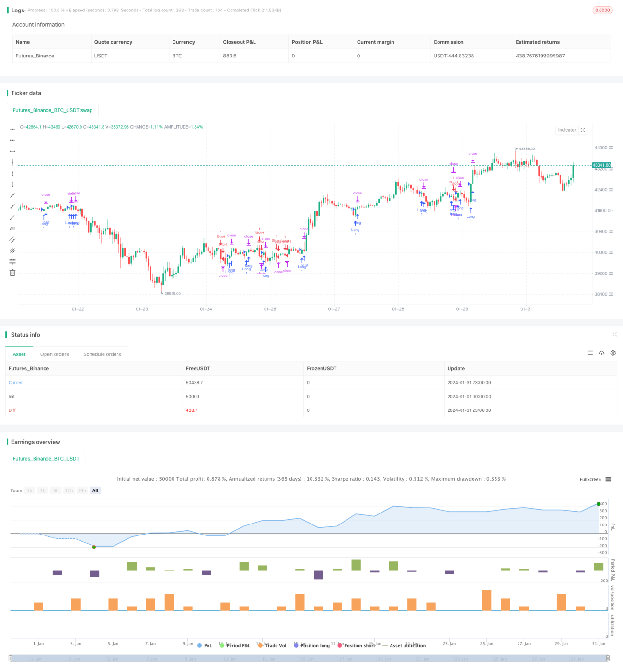Screen dimensions: 623x672
Task: Set chart zoom to 24h
Action: pyautogui.click(x=82, y=490)
